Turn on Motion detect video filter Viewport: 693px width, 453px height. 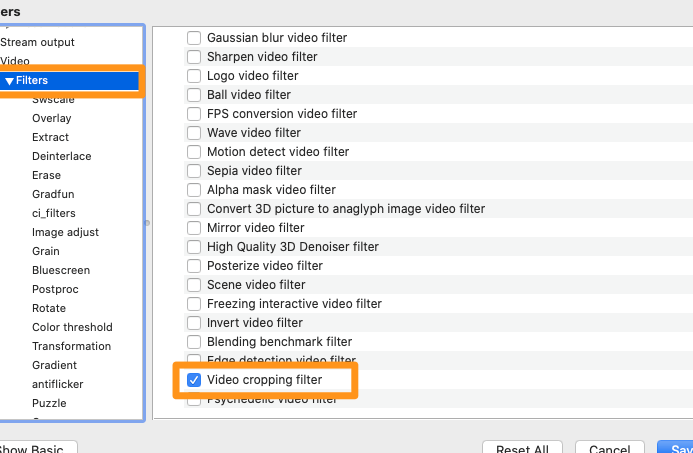[194, 152]
